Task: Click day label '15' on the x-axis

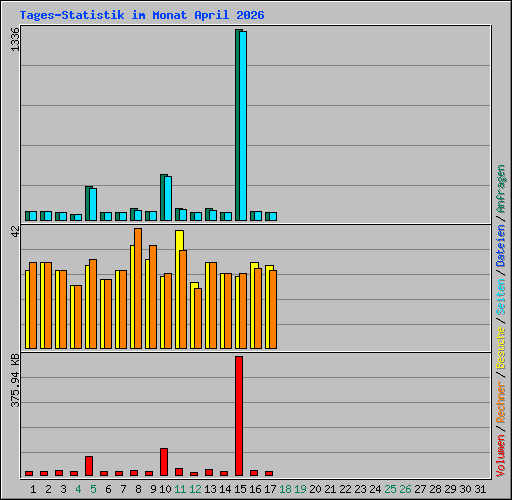Action: tap(240, 489)
